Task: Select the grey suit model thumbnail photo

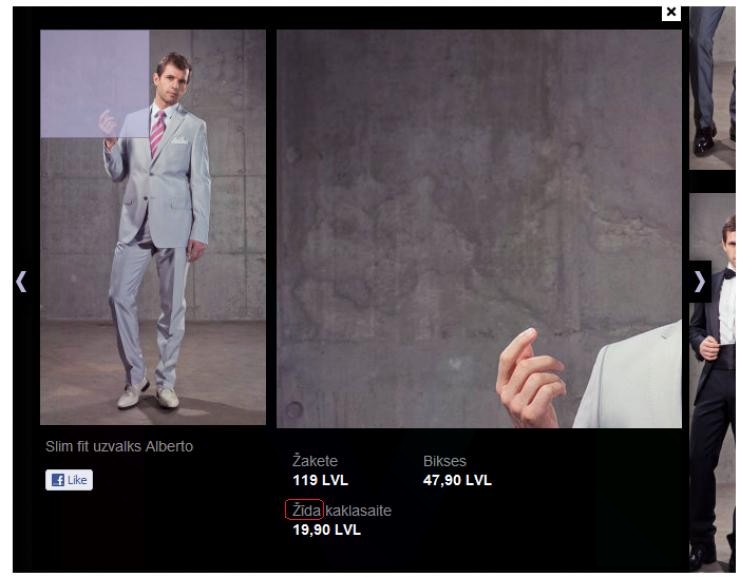Action: [x=153, y=227]
